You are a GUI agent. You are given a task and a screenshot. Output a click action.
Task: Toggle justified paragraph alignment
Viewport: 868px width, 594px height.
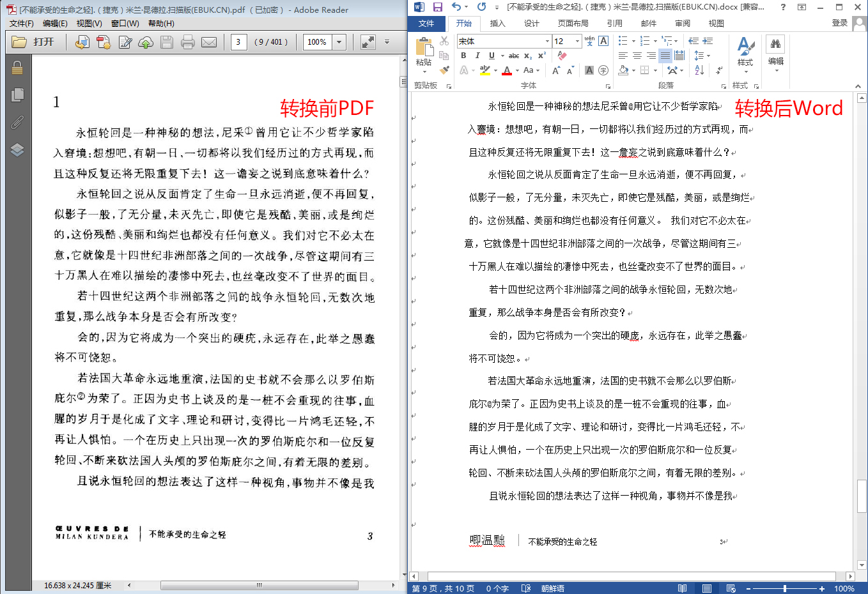point(665,56)
